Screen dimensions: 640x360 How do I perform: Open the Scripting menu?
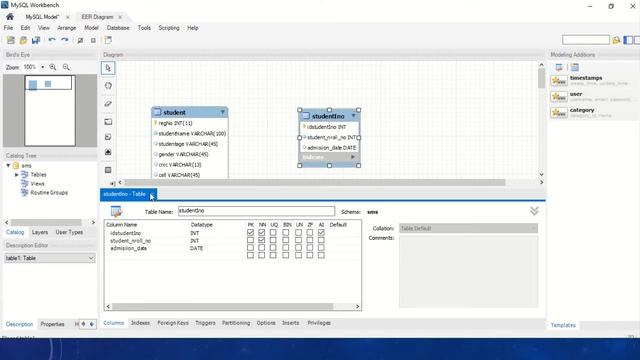[x=169, y=28]
